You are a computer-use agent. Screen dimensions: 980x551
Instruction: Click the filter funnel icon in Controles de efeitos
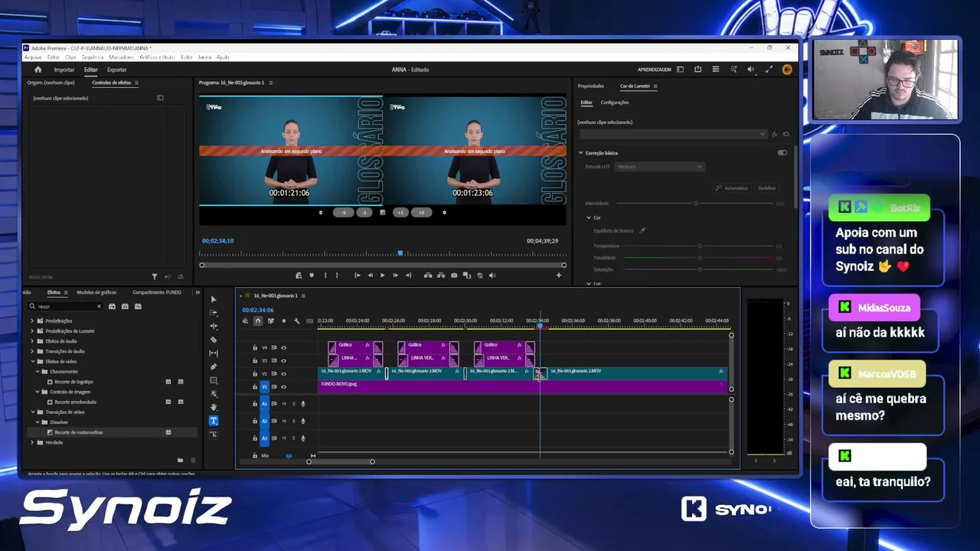(x=155, y=276)
